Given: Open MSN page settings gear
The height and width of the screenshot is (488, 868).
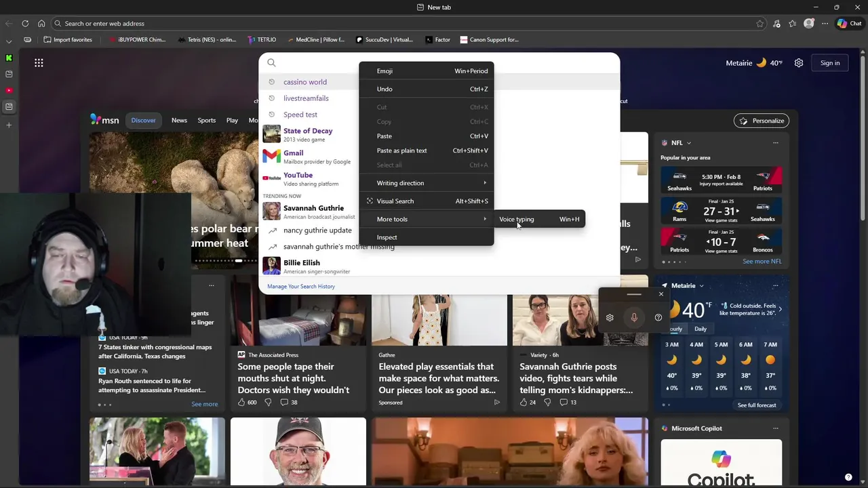Looking at the screenshot, I should (799, 62).
